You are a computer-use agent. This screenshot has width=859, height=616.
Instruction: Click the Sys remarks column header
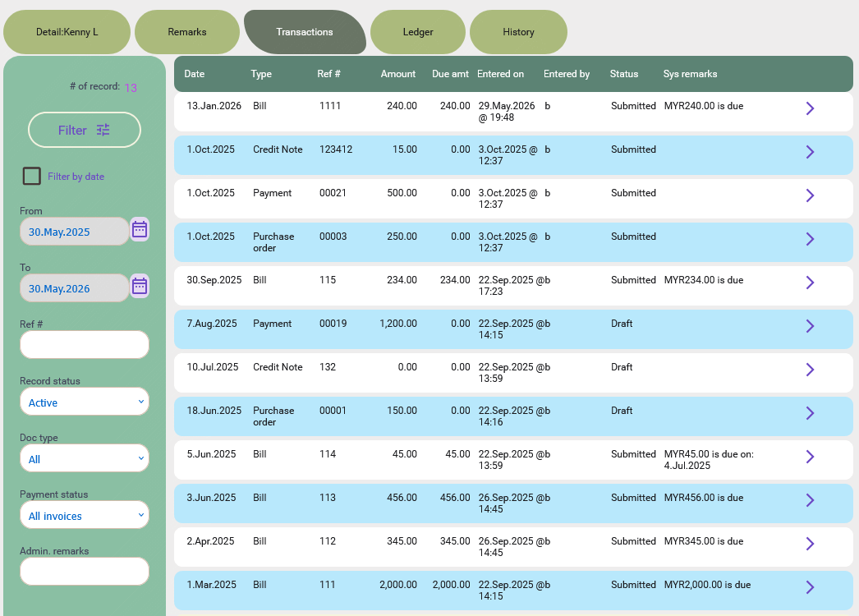tap(691, 74)
